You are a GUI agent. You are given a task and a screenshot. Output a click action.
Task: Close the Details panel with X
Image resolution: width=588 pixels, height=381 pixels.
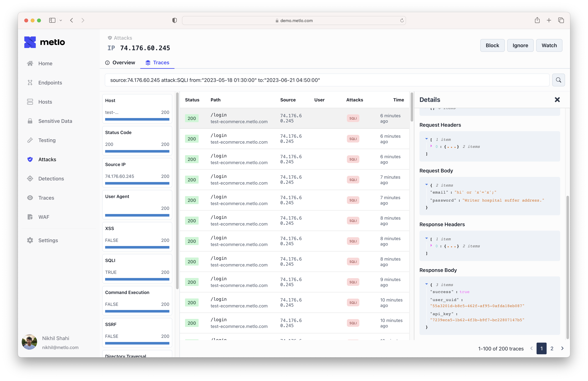coord(557,100)
